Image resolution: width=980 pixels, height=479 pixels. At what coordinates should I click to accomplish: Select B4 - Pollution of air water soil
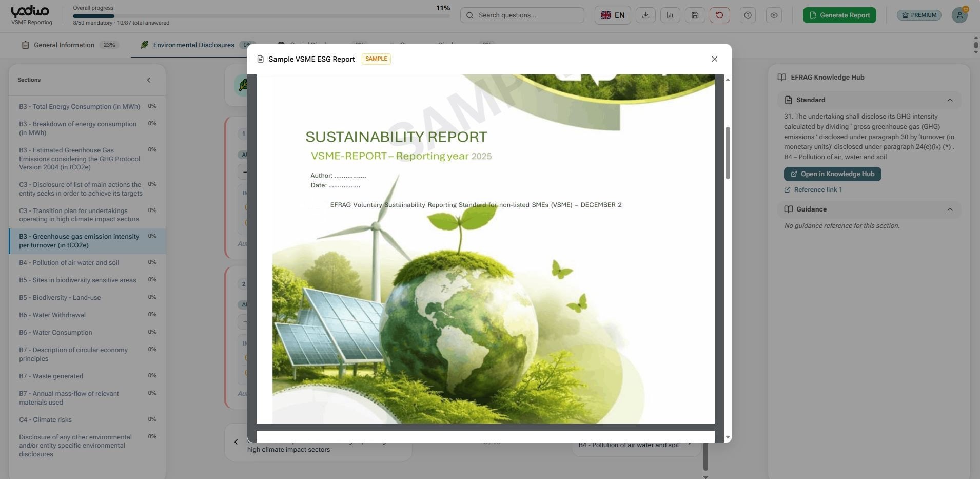pos(87,263)
